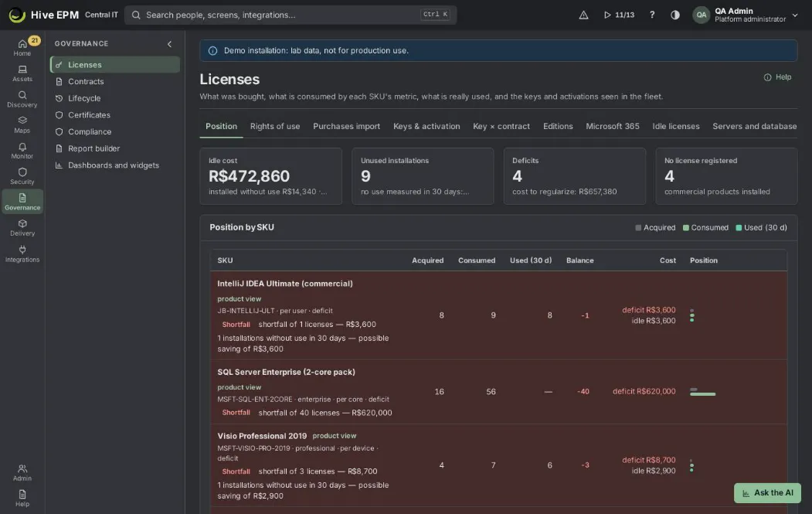Click the question mark help icon
The image size is (812, 514).
tap(652, 15)
